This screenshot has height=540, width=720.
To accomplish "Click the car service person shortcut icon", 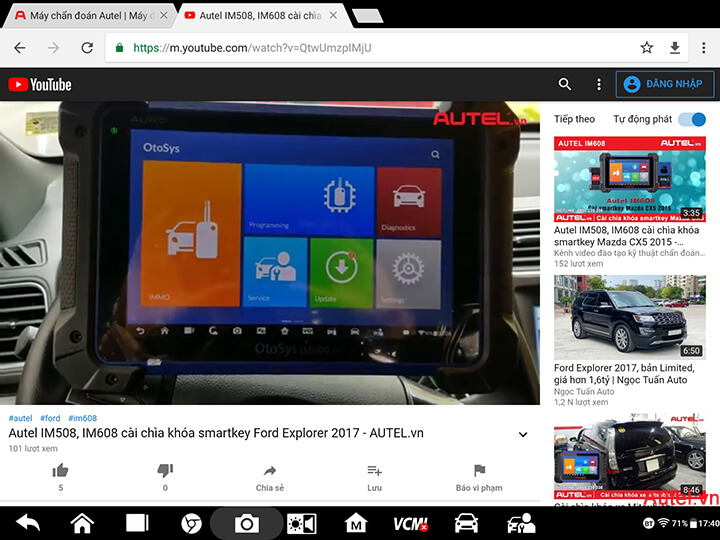I will point(521,523).
